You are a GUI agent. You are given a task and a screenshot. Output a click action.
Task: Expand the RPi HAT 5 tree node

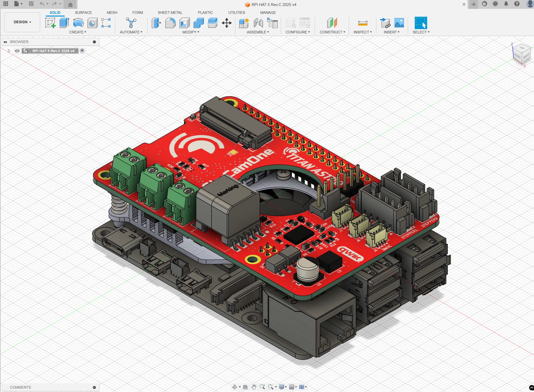(9, 51)
